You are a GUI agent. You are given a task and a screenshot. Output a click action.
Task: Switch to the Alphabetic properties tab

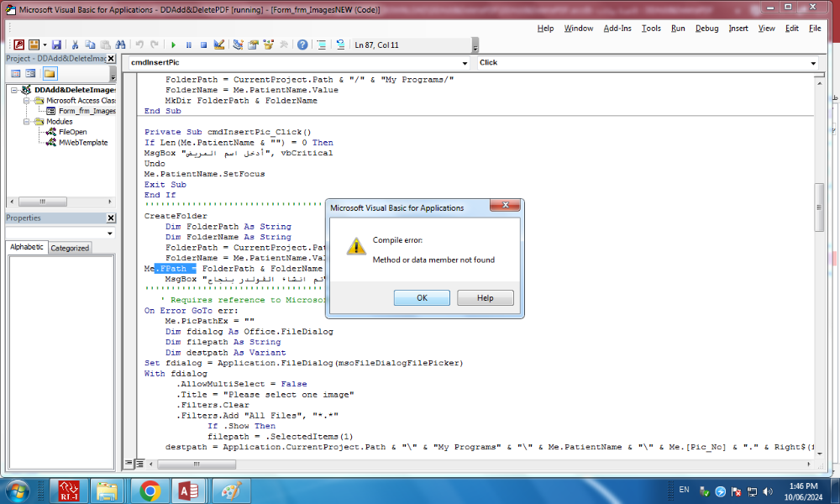27,247
